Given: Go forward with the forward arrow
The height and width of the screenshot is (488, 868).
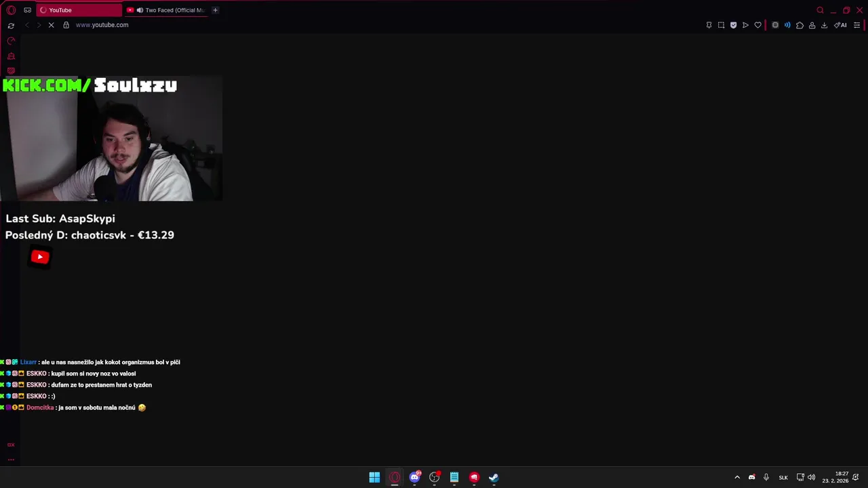Looking at the screenshot, I should 39,25.
